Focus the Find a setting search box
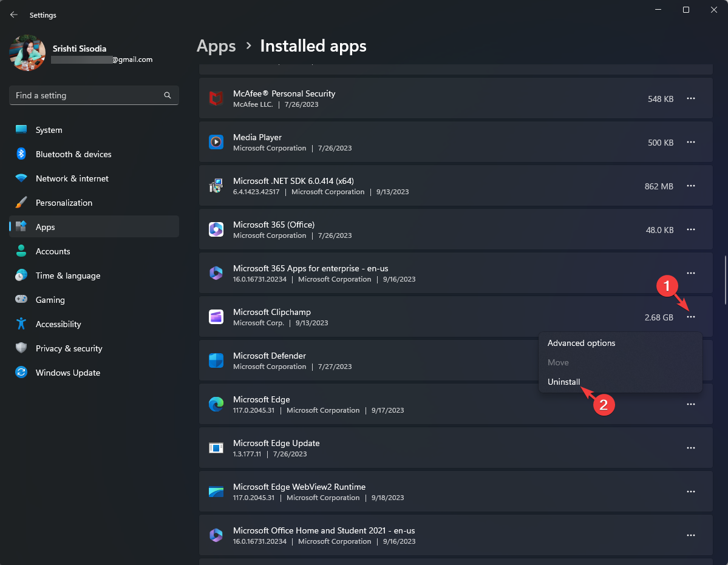Screen dimensions: 728x565 [x=94, y=95]
